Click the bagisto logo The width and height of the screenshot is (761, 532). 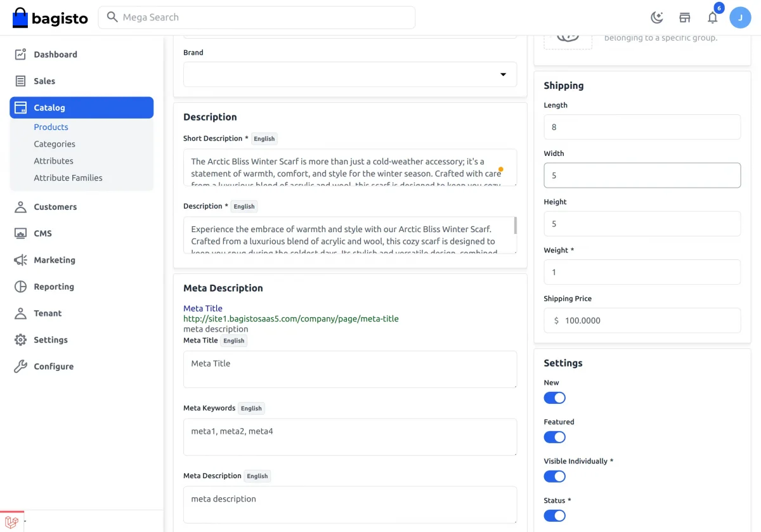[x=50, y=18]
